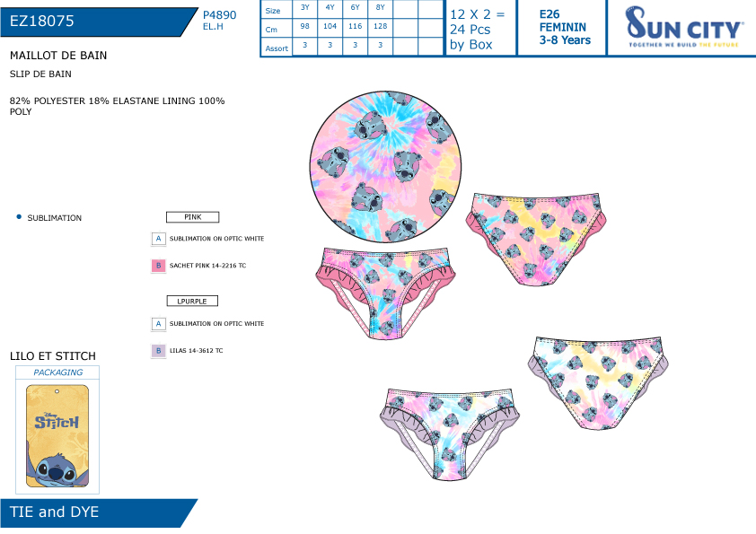The width and height of the screenshot is (756, 534).
Task: Click the LPURPLE colorway label box
Action: pyautogui.click(x=192, y=302)
